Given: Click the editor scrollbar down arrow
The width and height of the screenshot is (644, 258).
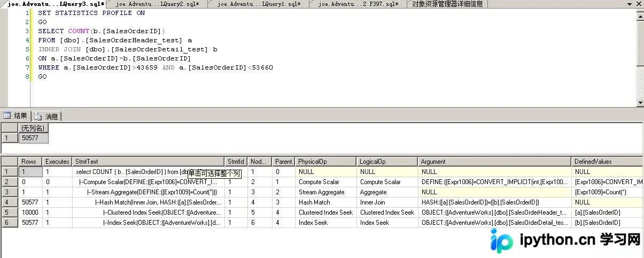Looking at the screenshot, I should pyautogui.click(x=640, y=103).
